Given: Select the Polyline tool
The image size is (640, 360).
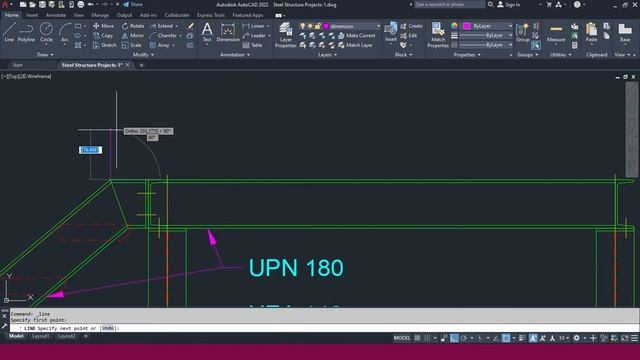Looking at the screenshot, I should (26, 32).
